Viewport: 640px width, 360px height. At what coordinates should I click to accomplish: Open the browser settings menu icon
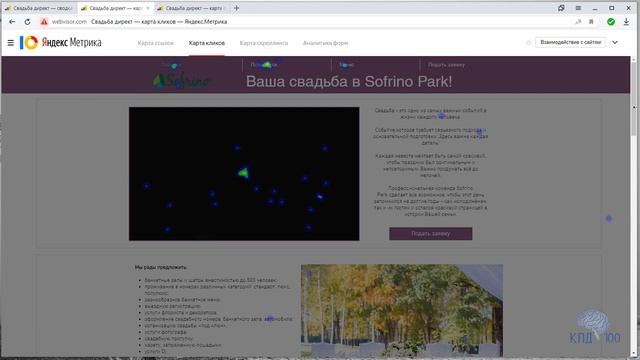(578, 8)
